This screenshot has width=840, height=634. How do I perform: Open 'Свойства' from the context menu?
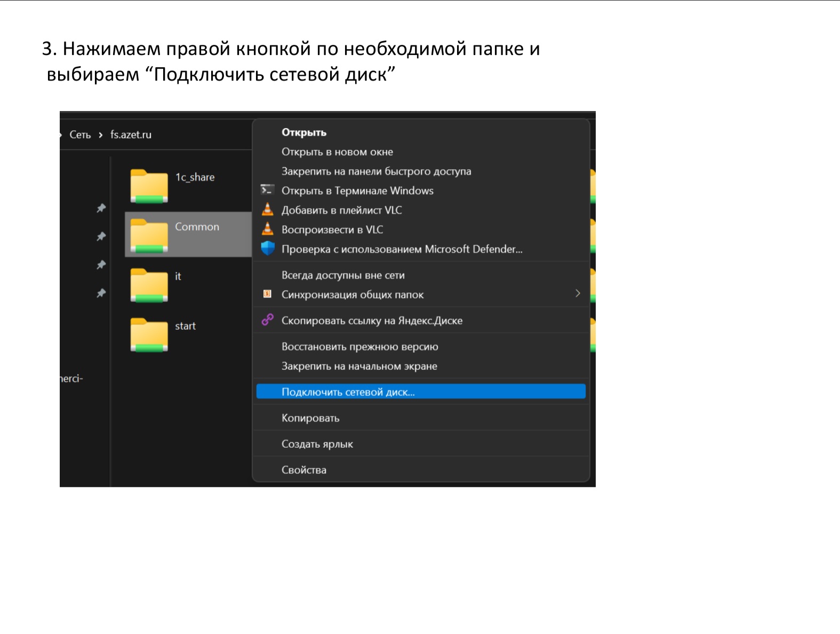pos(304,470)
